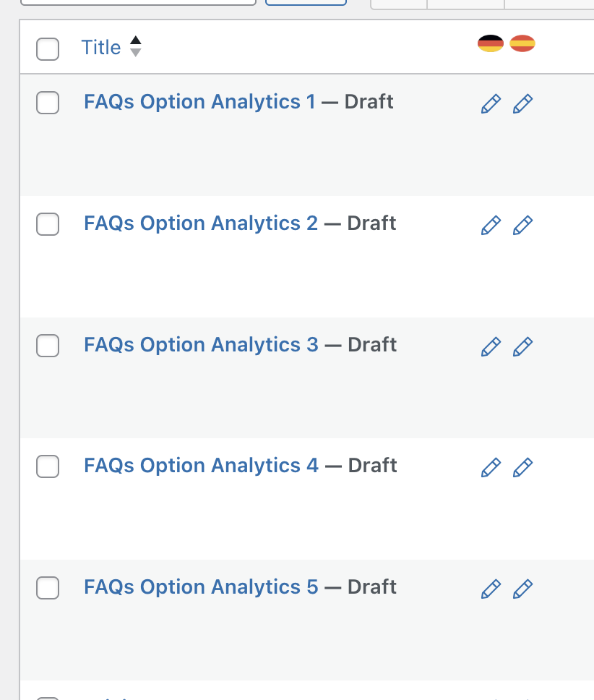
Task: Check the FAQs Option Analytics 1 checkbox
Action: pos(48,103)
